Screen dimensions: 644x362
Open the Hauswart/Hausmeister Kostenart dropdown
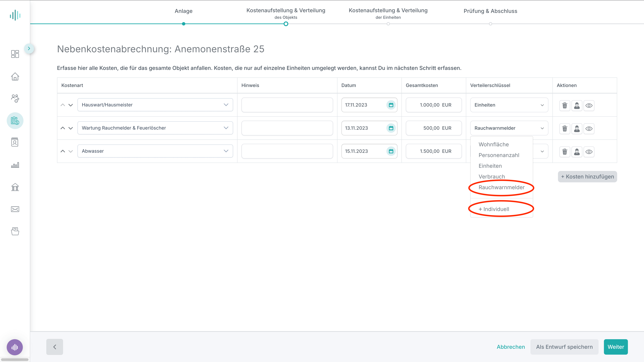(x=155, y=105)
